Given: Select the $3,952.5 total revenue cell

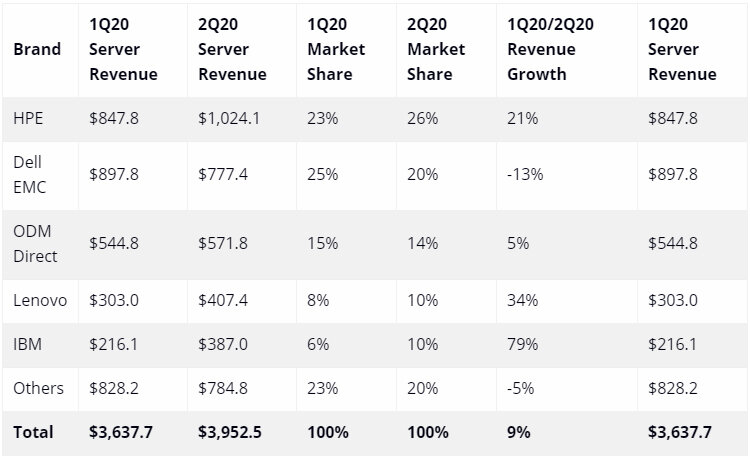Looking at the screenshot, I should coord(230,432).
